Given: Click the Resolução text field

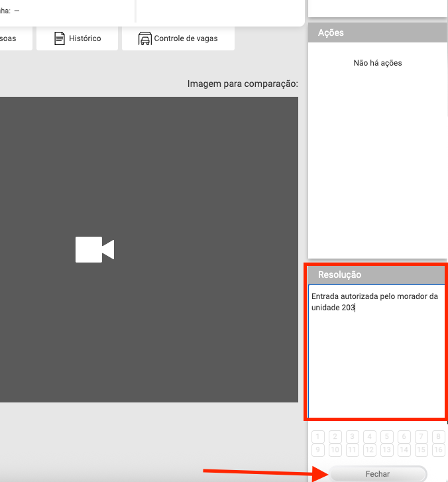Looking at the screenshot, I should [376, 351].
